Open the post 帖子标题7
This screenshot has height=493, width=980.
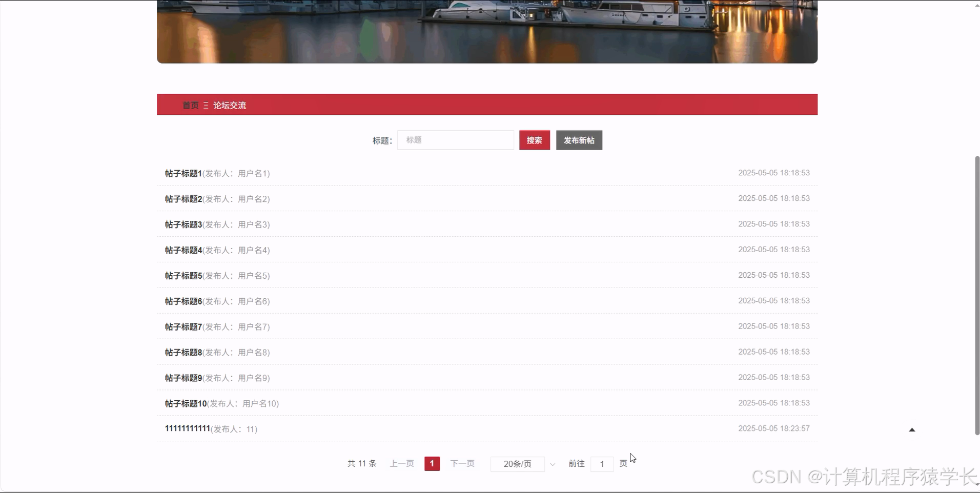tap(183, 326)
